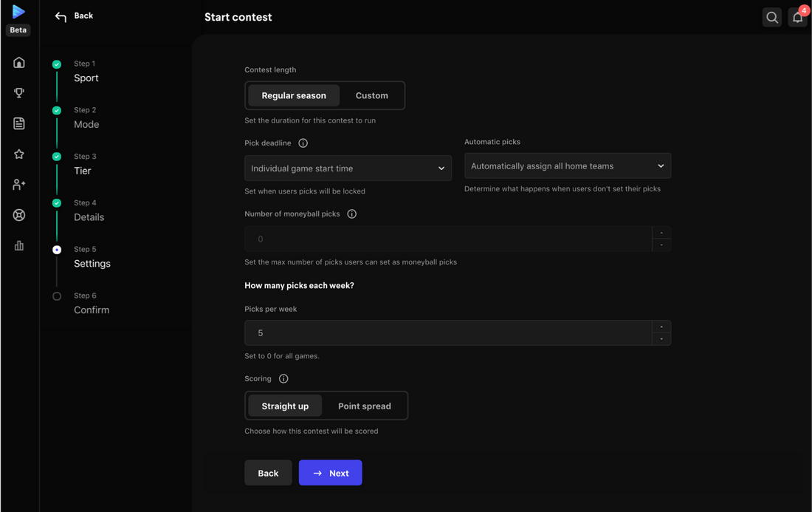This screenshot has width=812, height=512.
Task: Jump to Step 4 Details
Action: 89,216
